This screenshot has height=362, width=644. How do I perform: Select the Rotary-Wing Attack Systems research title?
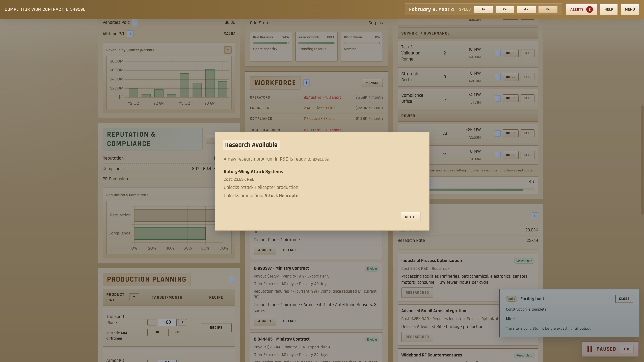253,171
